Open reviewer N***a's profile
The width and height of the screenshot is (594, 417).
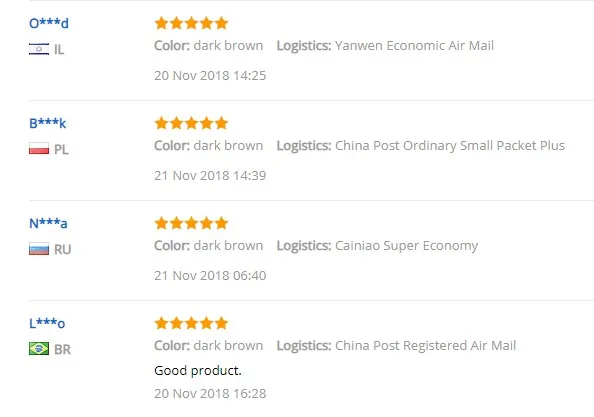pos(48,223)
